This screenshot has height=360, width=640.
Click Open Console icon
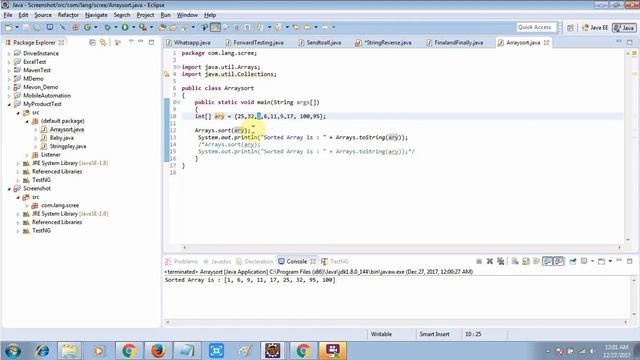601,261
